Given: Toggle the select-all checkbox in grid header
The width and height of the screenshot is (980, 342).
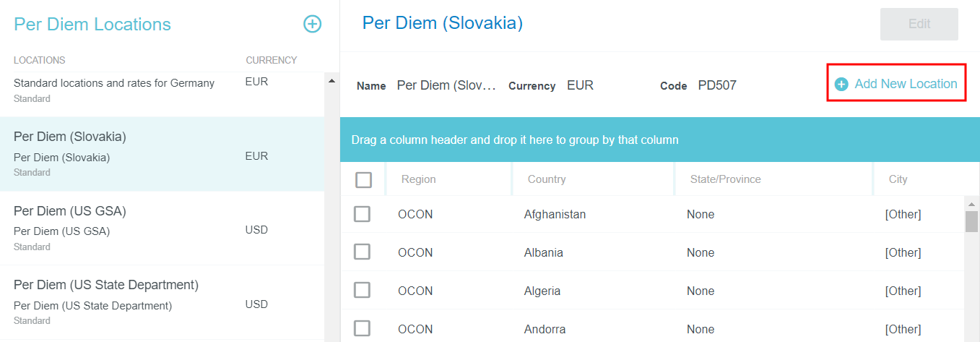Looking at the screenshot, I should coord(364,179).
